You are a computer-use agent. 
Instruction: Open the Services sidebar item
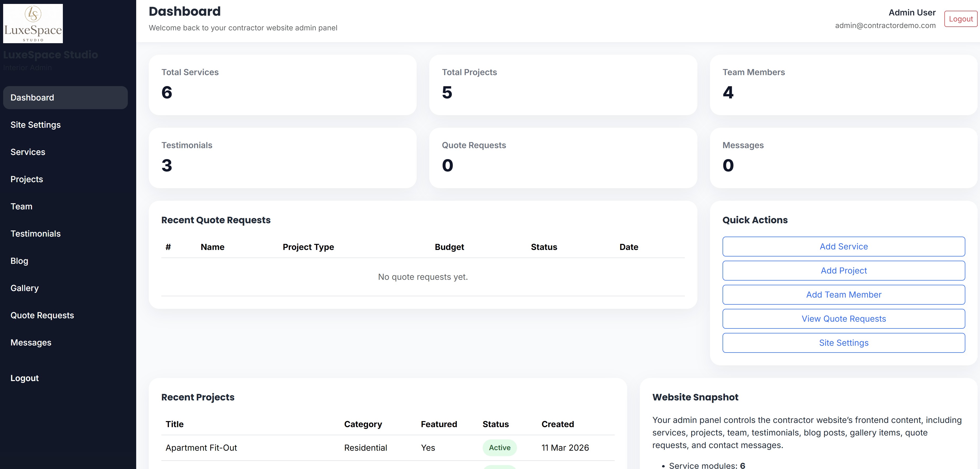65,152
